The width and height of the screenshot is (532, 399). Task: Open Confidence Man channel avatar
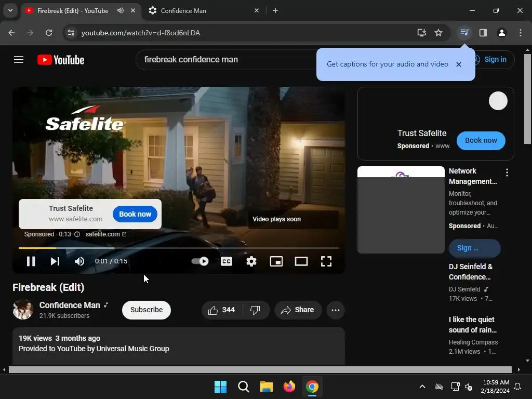point(23,310)
